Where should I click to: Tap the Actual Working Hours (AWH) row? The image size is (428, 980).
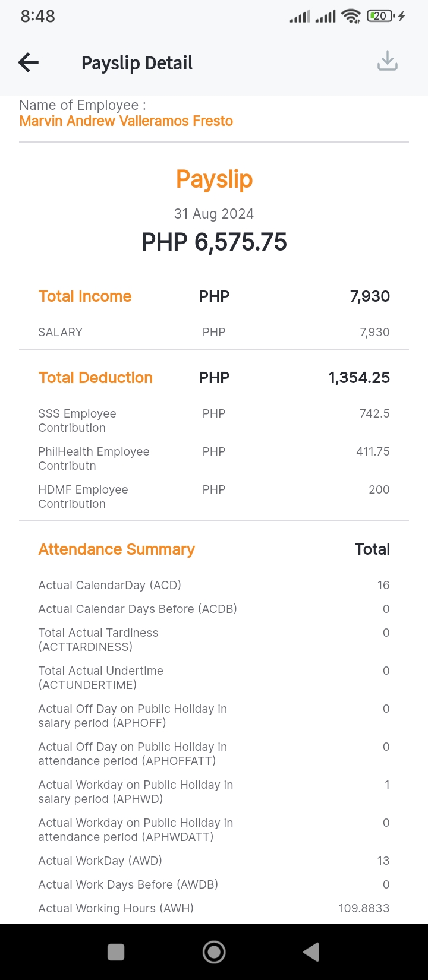pos(214,908)
